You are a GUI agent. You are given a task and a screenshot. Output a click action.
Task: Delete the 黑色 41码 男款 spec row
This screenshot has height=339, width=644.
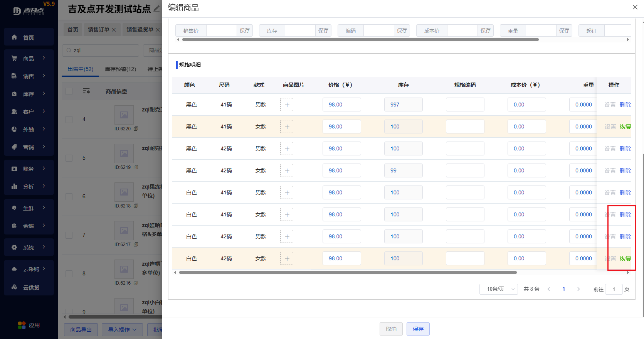(x=626, y=105)
